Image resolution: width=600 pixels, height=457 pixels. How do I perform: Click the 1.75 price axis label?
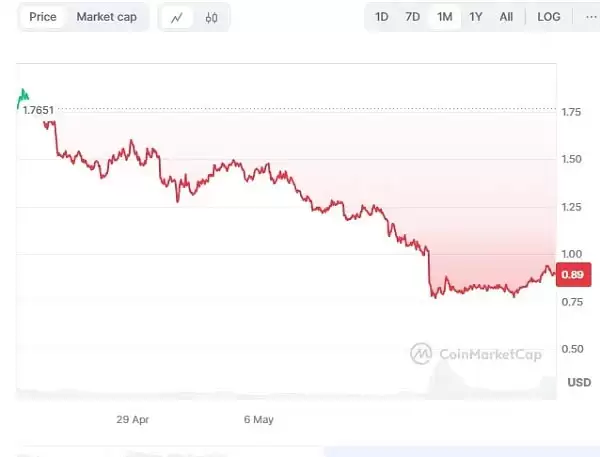572,112
